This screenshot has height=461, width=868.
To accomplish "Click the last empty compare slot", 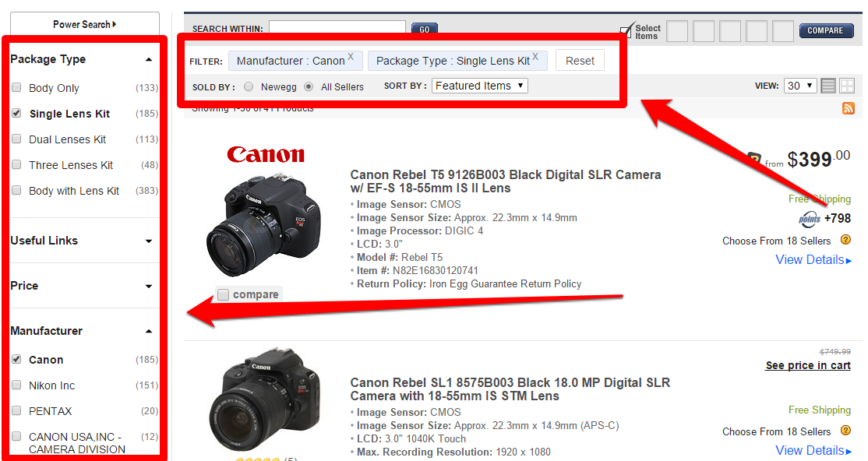I will pos(783,31).
